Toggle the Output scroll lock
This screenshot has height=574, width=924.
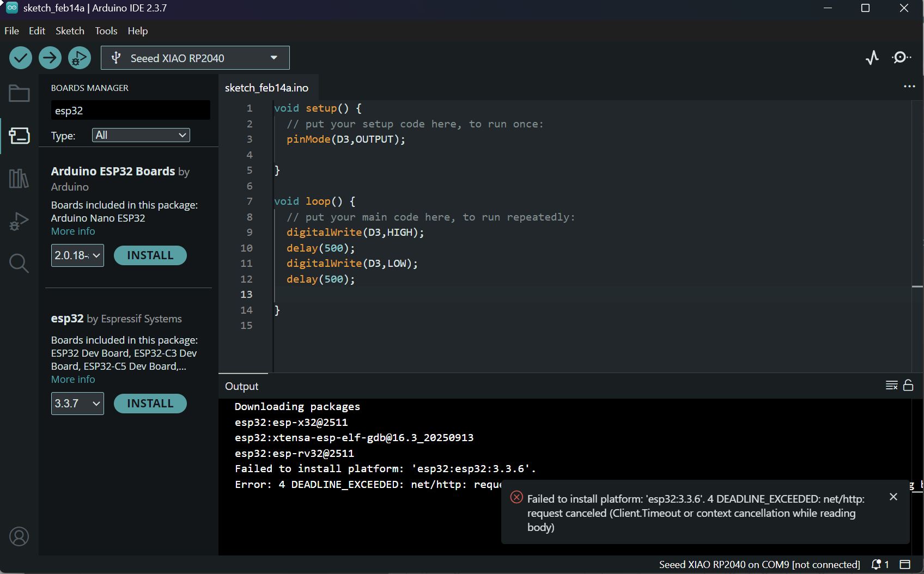pyautogui.click(x=908, y=386)
